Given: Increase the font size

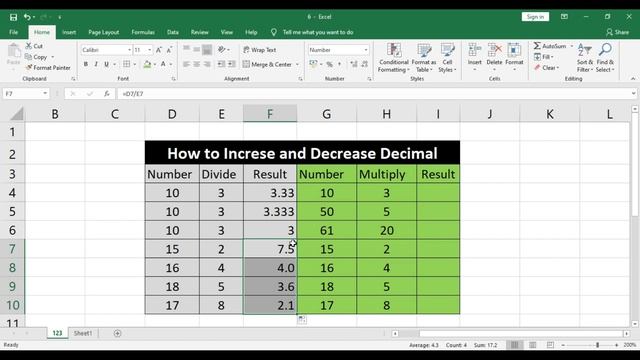Looking at the screenshot, I should tap(159, 50).
